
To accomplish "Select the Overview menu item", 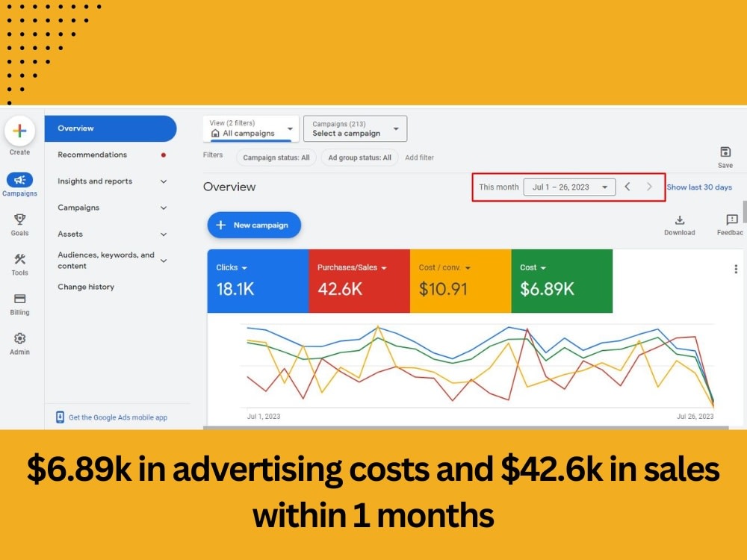I will click(x=111, y=128).
